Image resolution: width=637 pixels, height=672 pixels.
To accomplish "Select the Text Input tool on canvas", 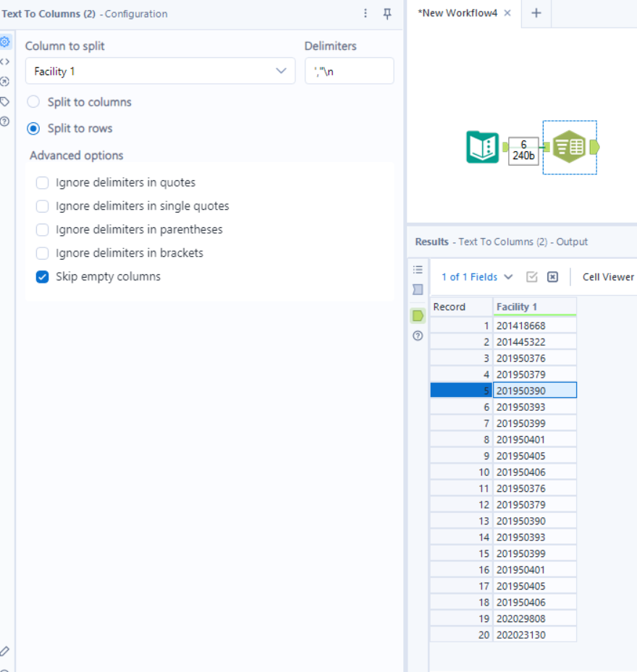I will click(x=483, y=147).
